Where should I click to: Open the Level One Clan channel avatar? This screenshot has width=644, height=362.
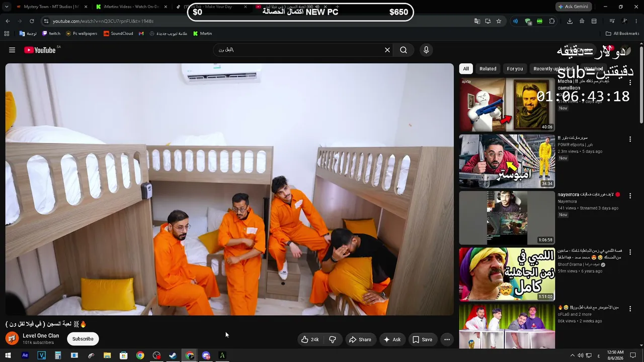point(12,338)
